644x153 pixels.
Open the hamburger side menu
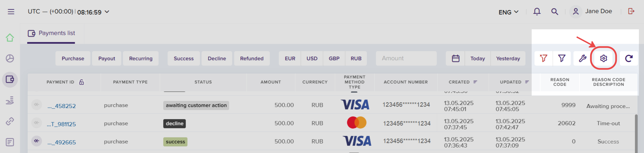[11, 12]
